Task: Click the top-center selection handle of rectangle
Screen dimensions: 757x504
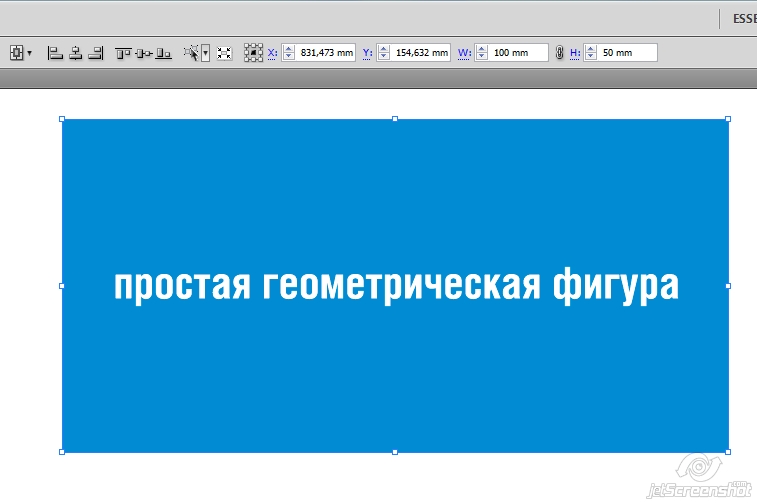Action: [x=395, y=119]
